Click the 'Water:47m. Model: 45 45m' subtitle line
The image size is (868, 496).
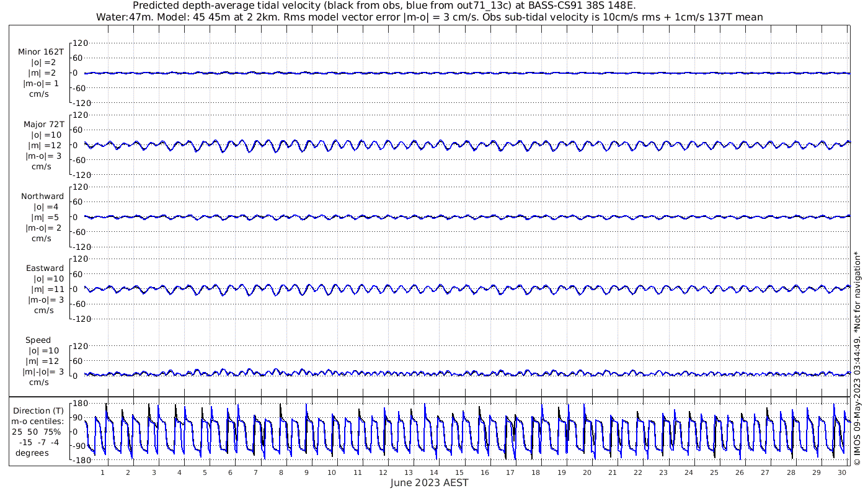430,17
